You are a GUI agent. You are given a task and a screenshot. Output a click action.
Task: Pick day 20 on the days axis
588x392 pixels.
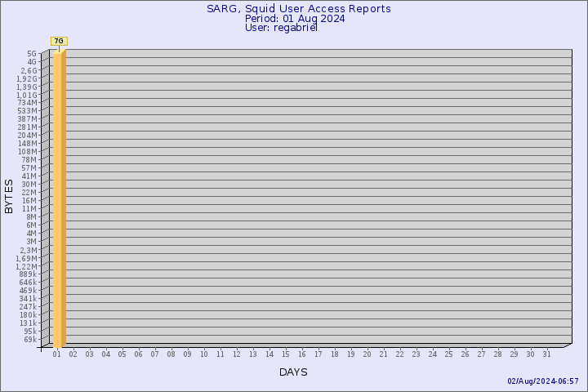[x=367, y=354]
